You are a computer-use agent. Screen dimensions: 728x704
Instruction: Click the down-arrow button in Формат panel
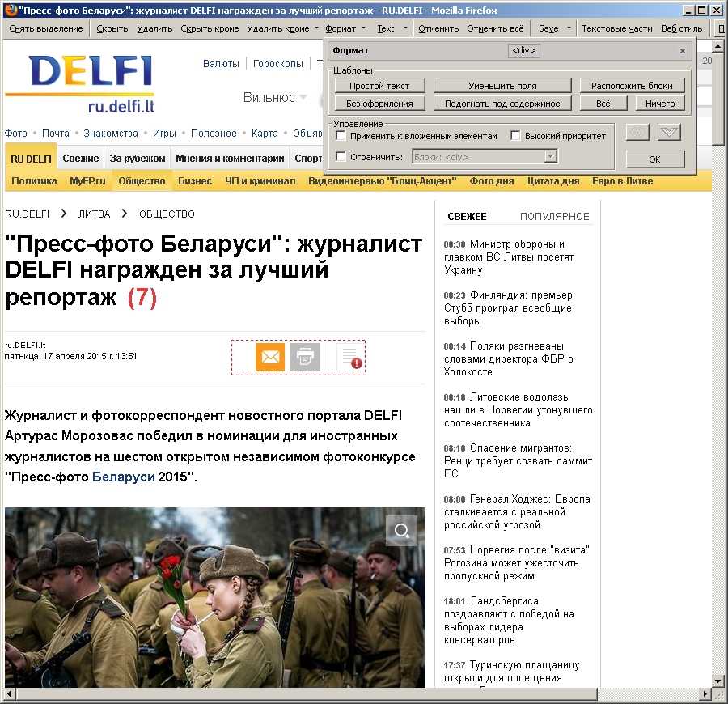(x=669, y=133)
